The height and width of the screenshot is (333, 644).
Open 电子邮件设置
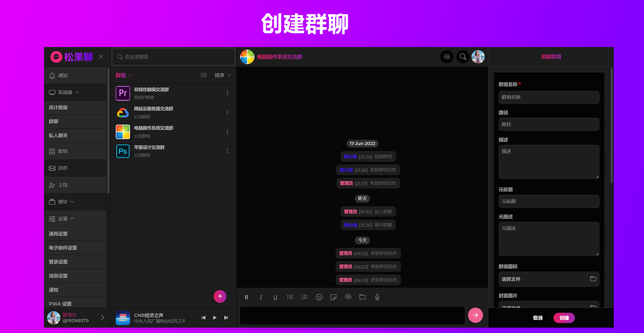75,248
